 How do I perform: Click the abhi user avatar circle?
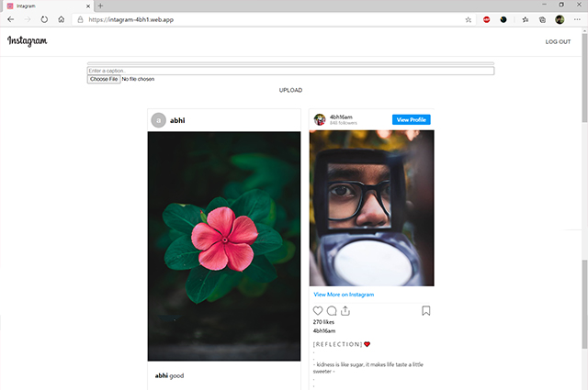pyautogui.click(x=159, y=120)
